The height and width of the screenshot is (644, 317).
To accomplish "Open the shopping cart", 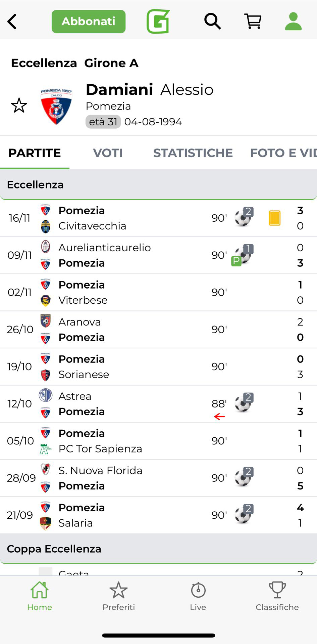I will [x=253, y=22].
